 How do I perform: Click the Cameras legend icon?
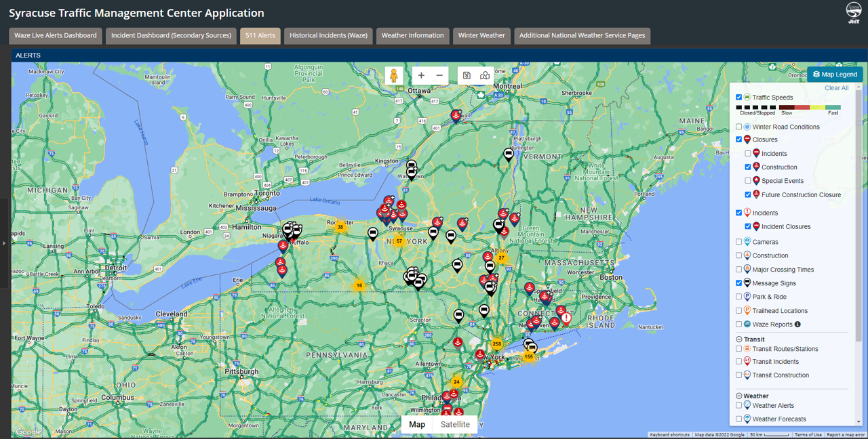(747, 241)
